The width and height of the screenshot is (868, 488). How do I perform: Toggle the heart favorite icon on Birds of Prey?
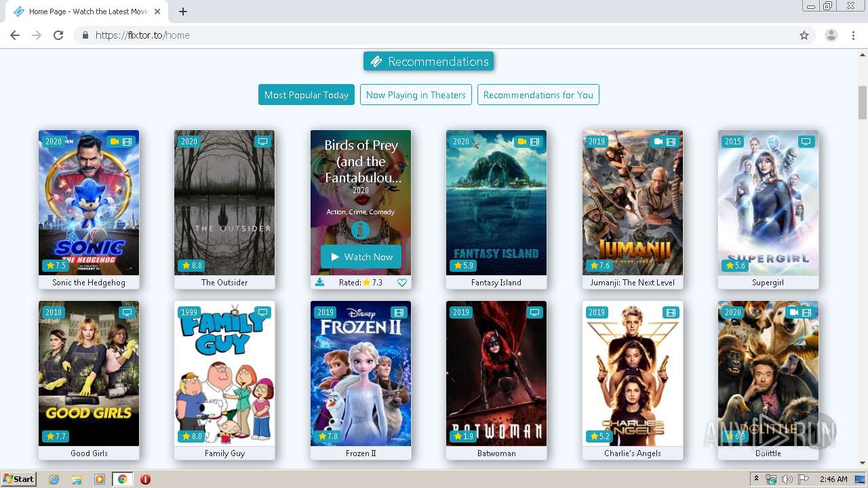pos(402,283)
